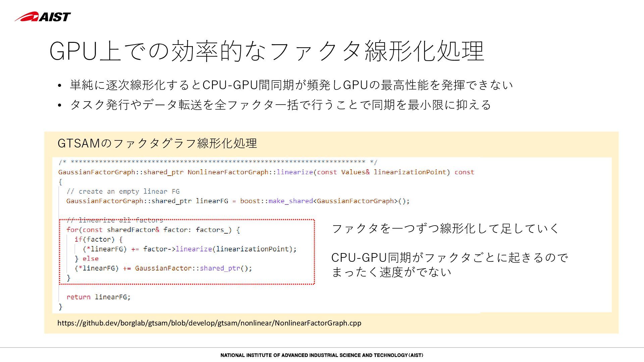The height and width of the screenshot is (362, 644).
Task: Click the GaussianFactor::shared_ptr() line
Action: (163, 268)
